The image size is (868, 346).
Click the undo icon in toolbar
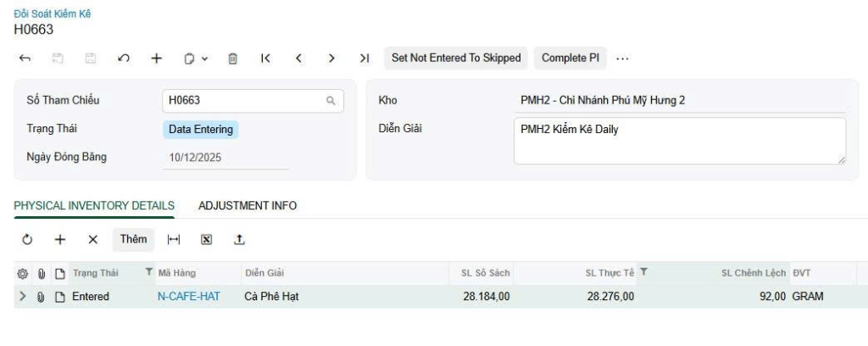tap(124, 59)
